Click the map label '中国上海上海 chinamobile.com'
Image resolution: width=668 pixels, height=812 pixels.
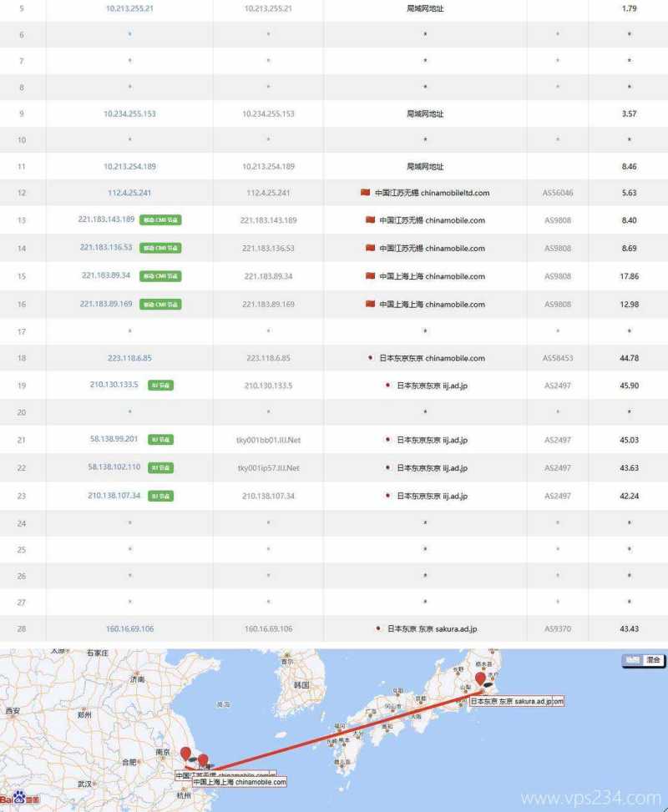click(240, 782)
